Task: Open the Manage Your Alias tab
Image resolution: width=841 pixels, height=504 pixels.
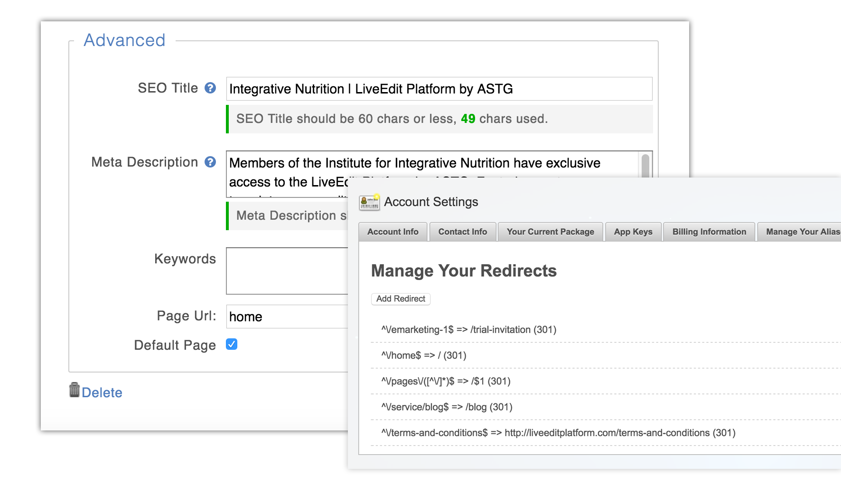Action: point(799,232)
